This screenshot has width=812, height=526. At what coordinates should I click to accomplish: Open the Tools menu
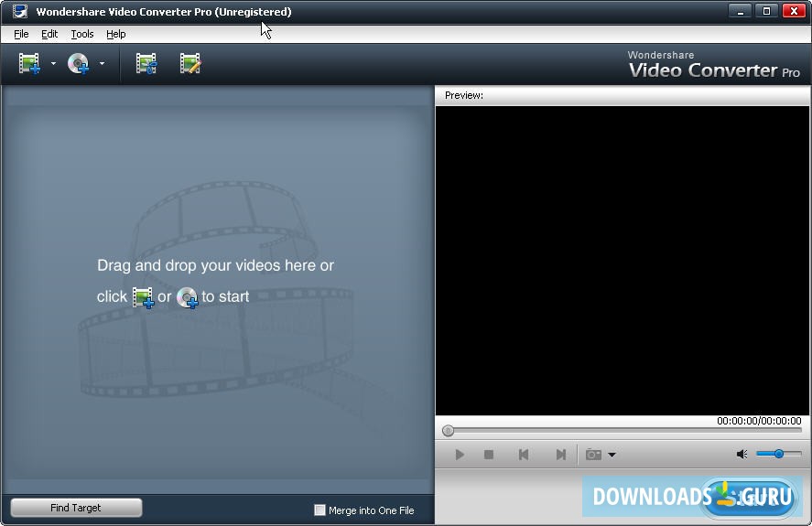point(82,34)
